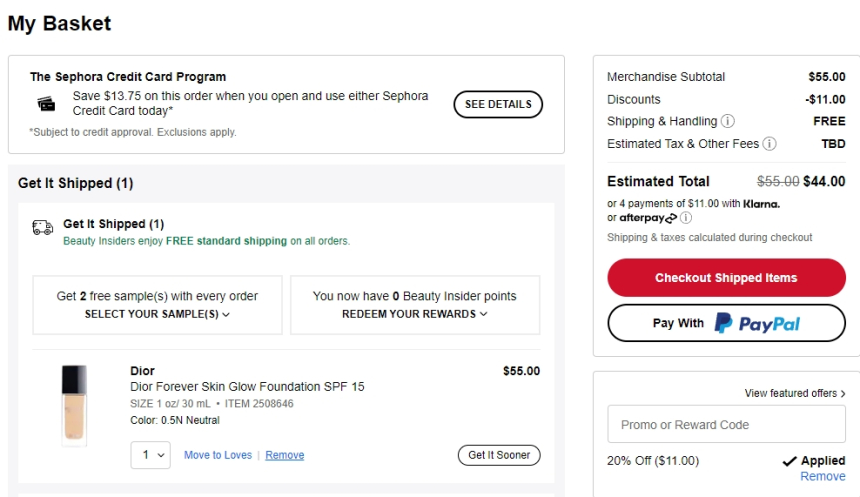860x497 pixels.
Task: Click the PayPal logo
Action: (757, 324)
